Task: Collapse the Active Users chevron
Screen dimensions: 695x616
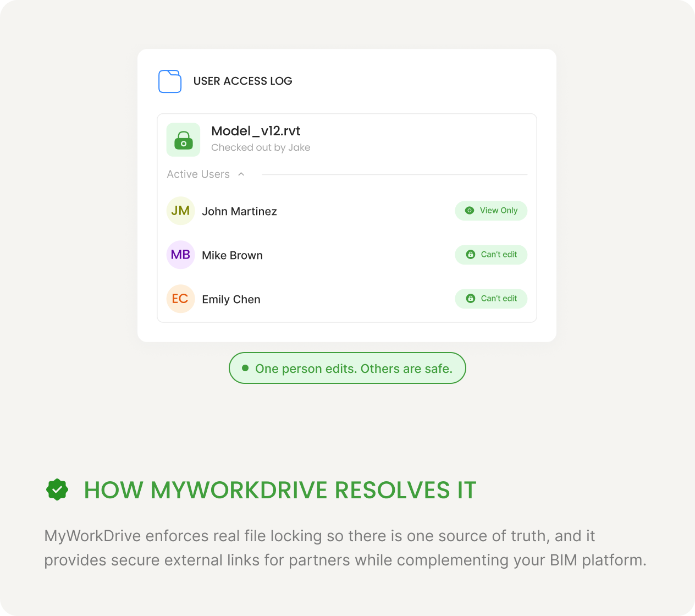Action: point(241,174)
